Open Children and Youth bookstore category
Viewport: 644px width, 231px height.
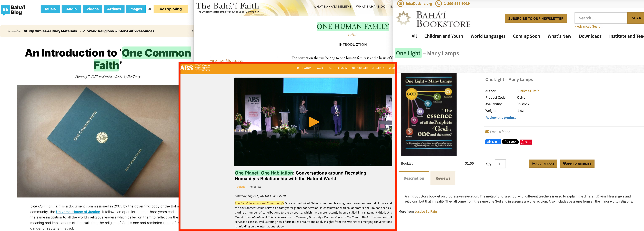(x=444, y=36)
